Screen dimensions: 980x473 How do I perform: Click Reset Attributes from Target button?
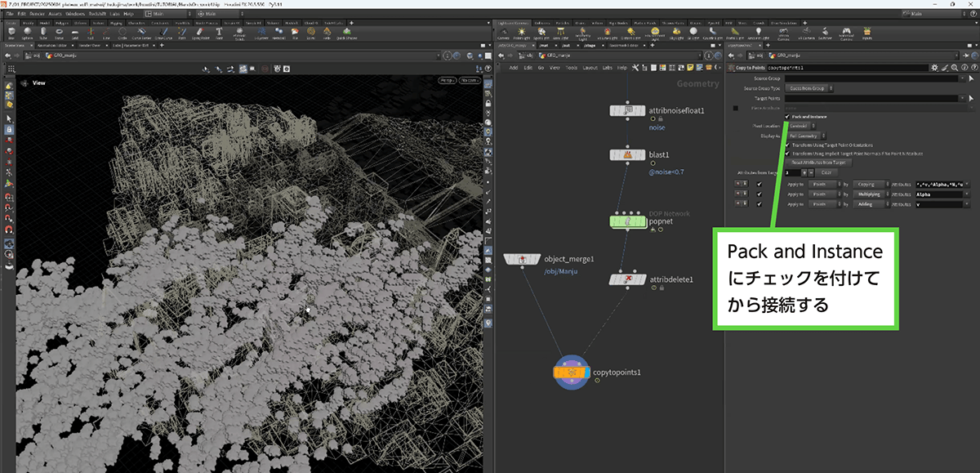click(x=818, y=163)
